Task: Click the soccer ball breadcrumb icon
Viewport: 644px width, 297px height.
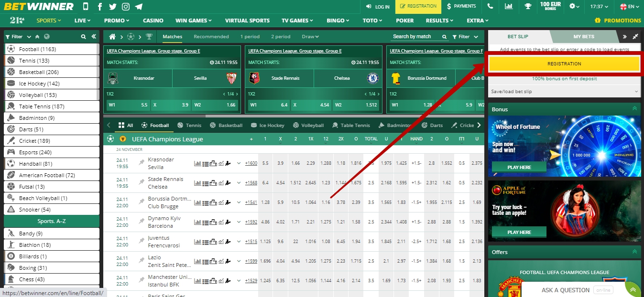Action: click(x=131, y=37)
